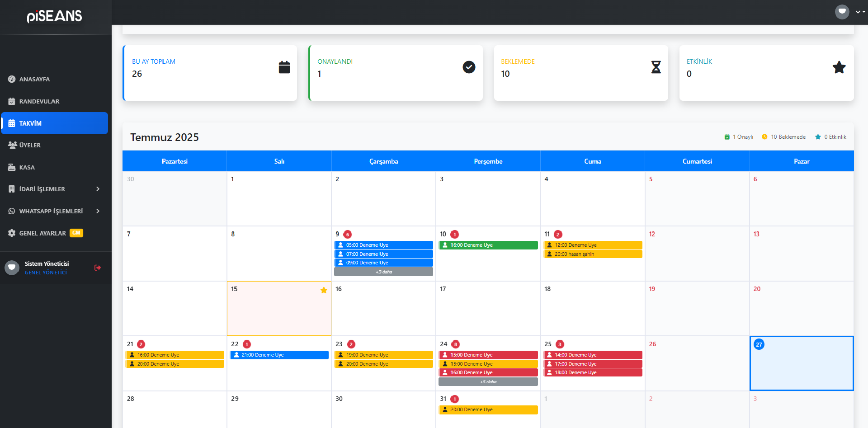868x428 pixels.
Task: Show more appointments on day 24 (+5 daha)
Action: pyautogui.click(x=488, y=382)
